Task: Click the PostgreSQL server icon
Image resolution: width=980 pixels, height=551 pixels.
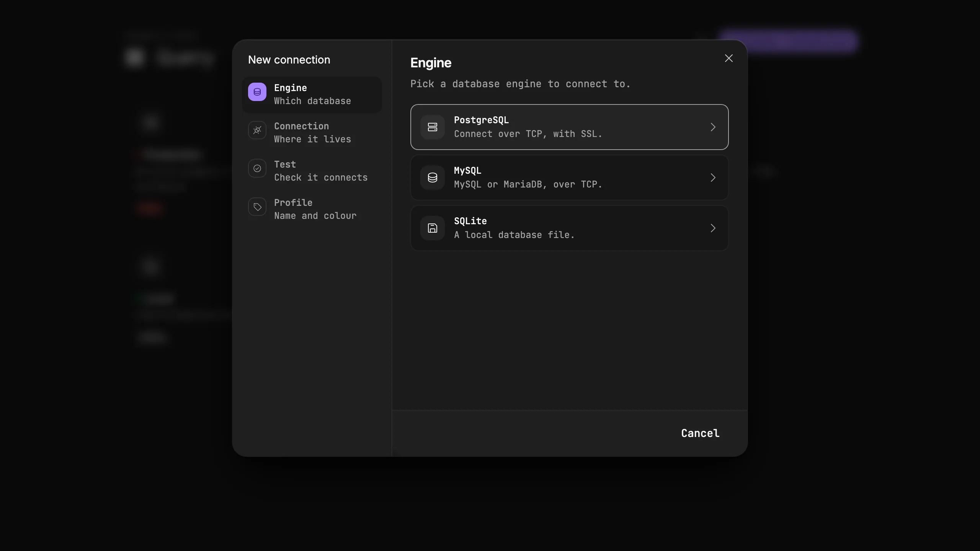Action: tap(433, 127)
